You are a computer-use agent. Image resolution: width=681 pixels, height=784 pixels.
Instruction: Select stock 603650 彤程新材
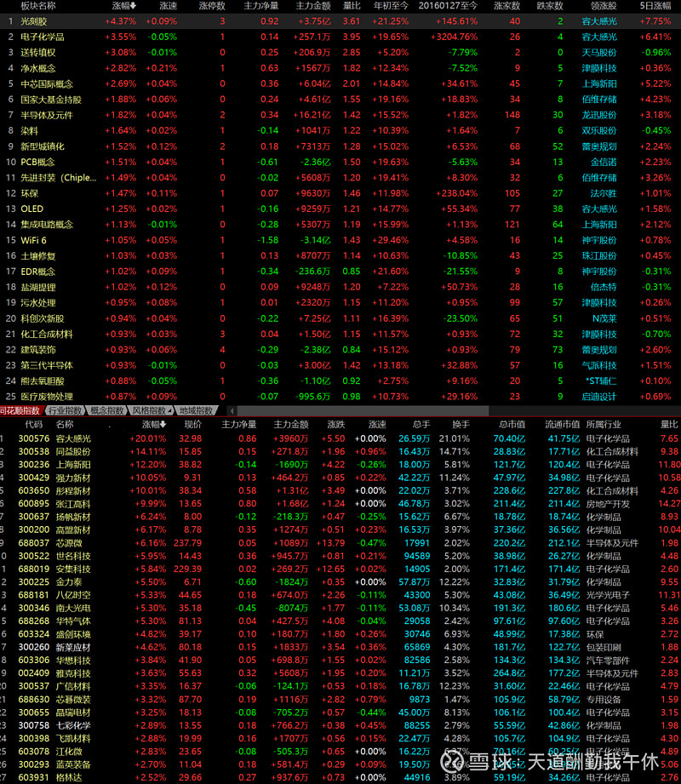340,490
